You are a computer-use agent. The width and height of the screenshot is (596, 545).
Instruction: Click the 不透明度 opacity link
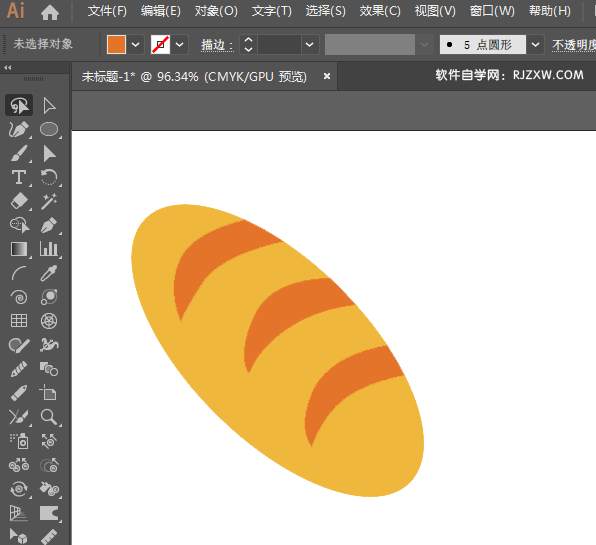[574, 45]
